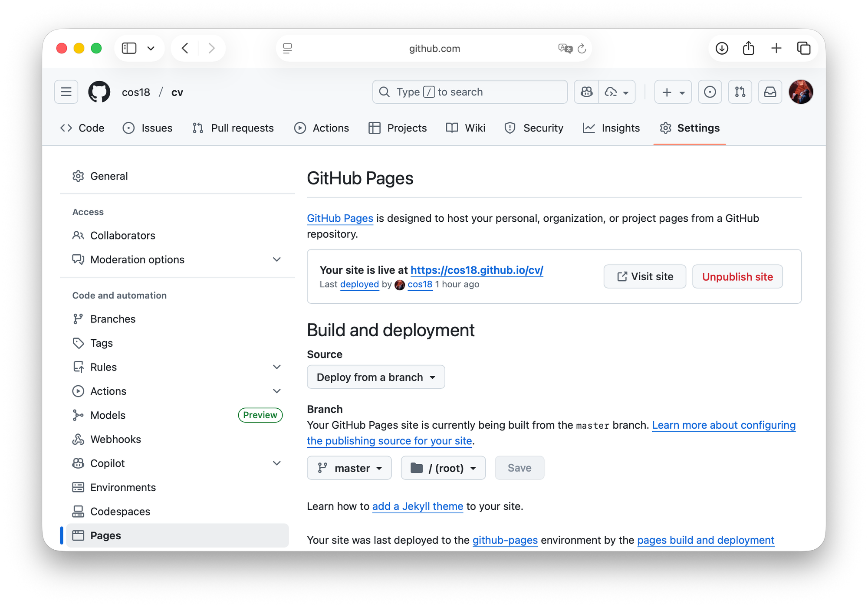
Task: Click the Type / to search field
Action: click(470, 92)
